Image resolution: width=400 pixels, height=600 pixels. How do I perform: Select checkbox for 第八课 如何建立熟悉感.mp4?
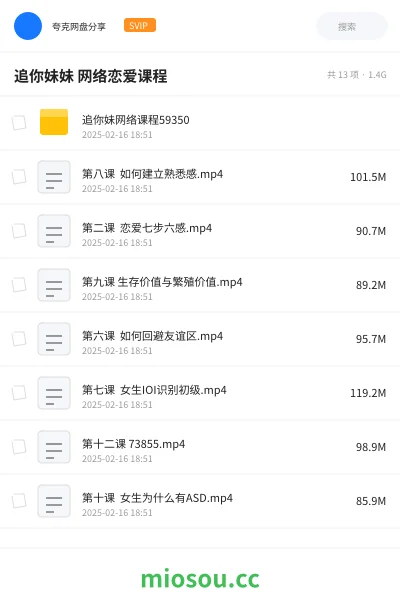click(19, 177)
